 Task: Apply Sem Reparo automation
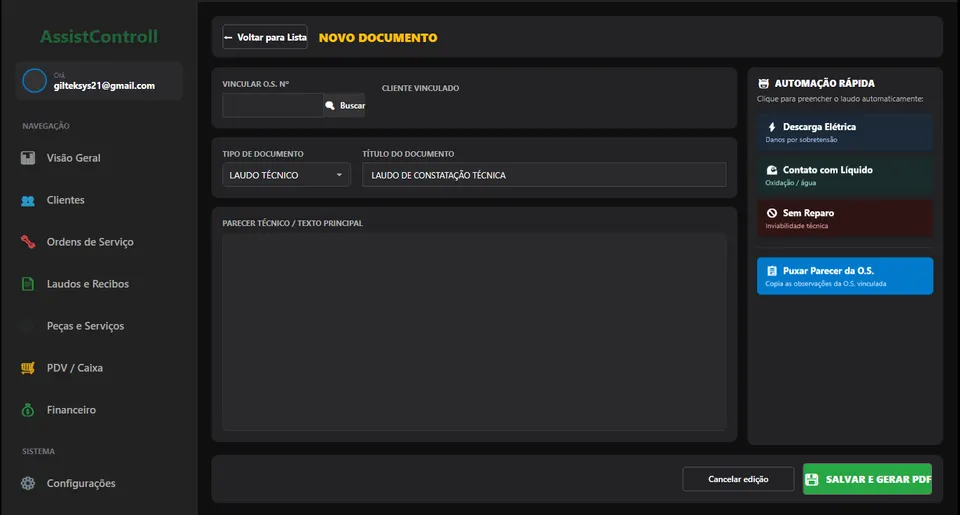point(845,219)
